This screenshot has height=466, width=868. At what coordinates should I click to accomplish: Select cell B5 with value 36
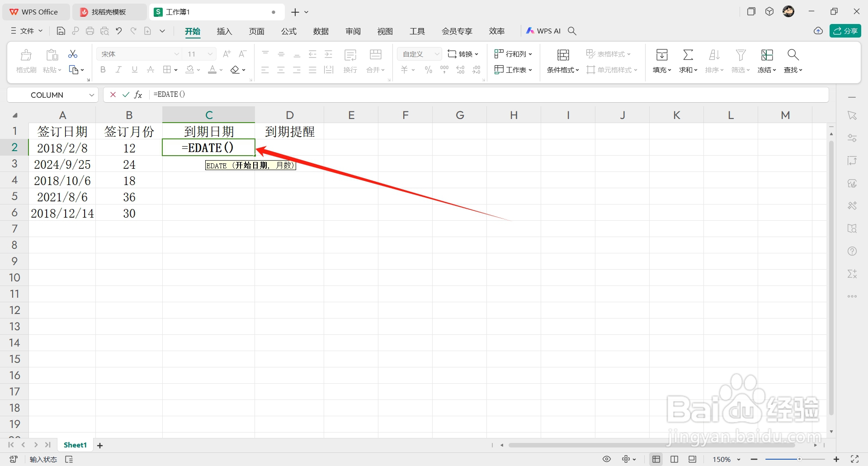click(x=129, y=197)
